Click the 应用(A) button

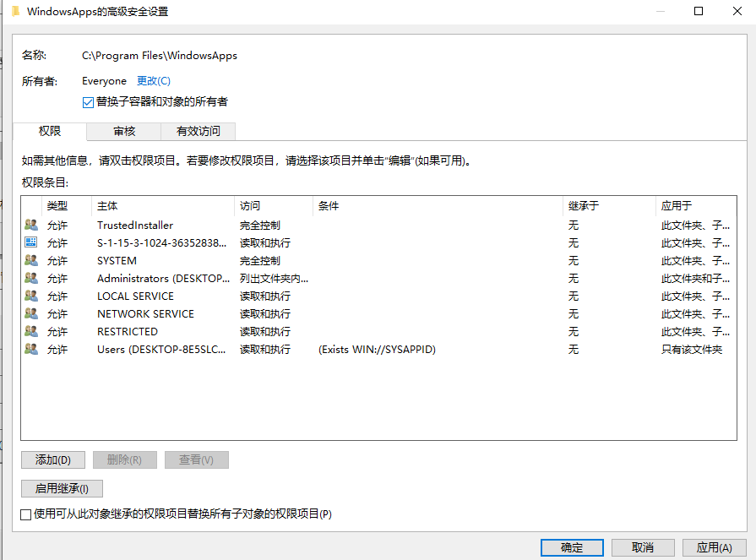coord(714,547)
